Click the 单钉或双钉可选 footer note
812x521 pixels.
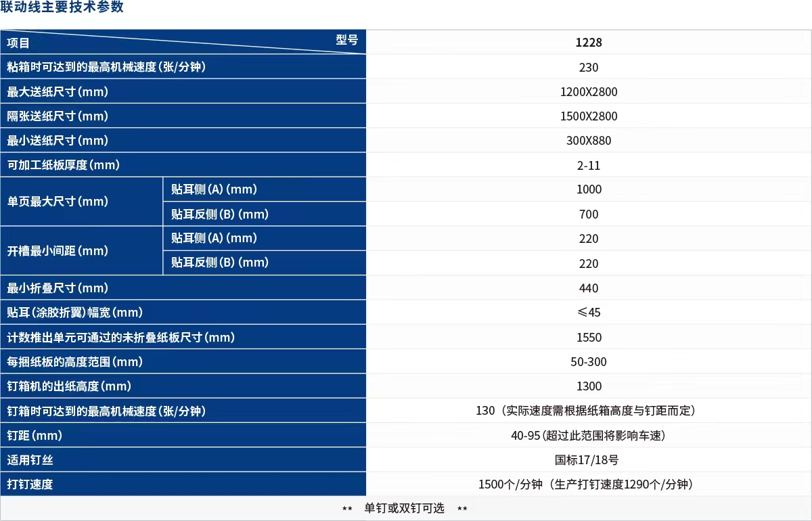tap(405, 508)
